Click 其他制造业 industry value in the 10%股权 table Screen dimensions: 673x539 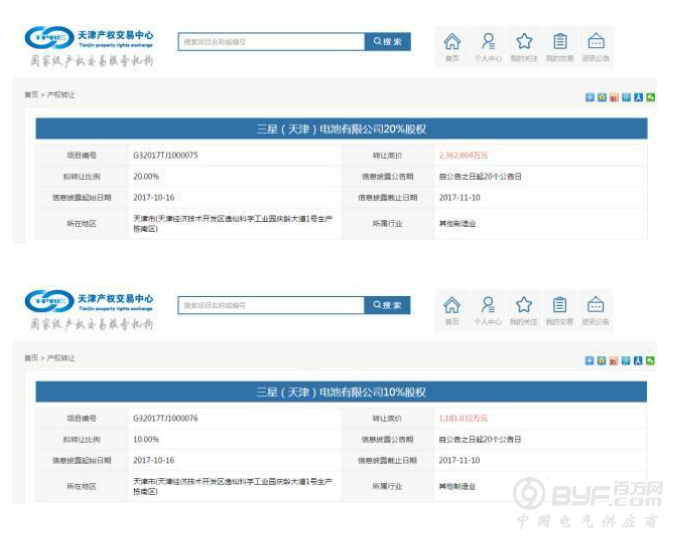457,486
